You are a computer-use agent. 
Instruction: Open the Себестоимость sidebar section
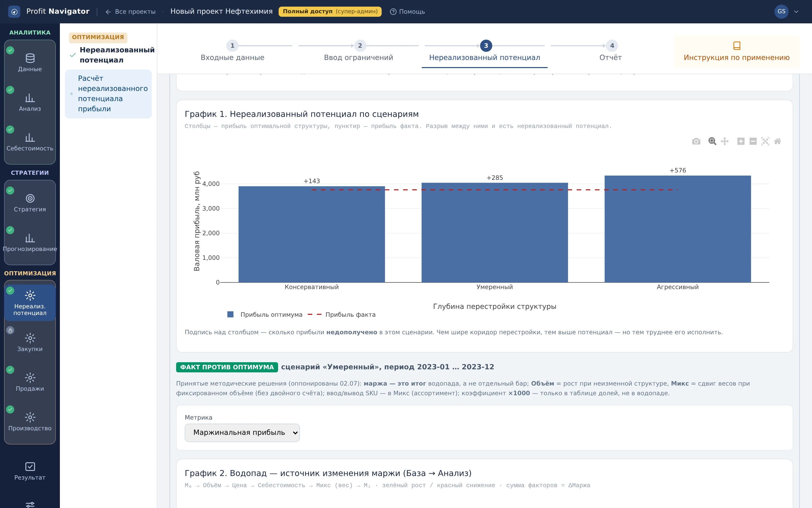point(30,142)
